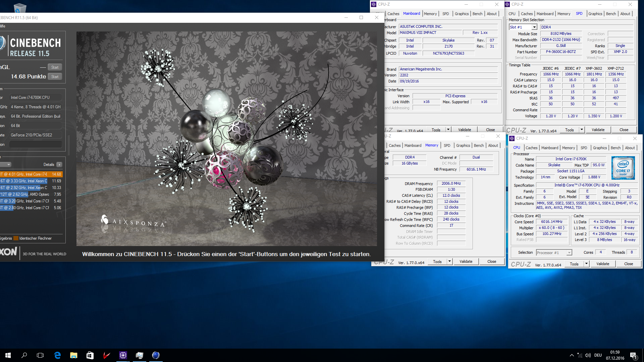Open the Action Center notification icon

633,355
